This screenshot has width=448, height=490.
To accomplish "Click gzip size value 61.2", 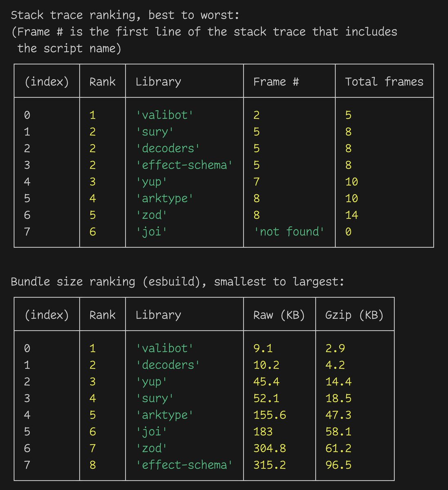I will 339,448.
